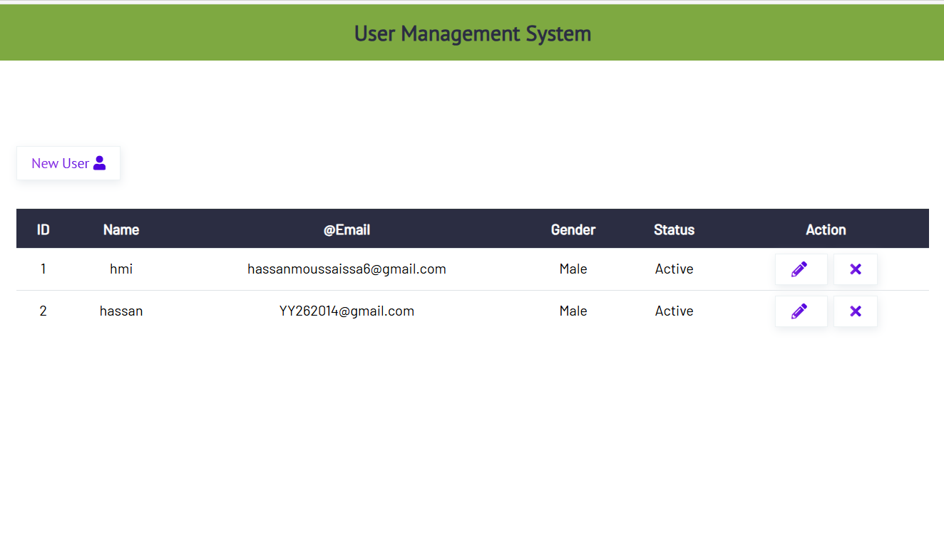Click the Active status of user hmi
The image size is (944, 560).
pos(674,269)
